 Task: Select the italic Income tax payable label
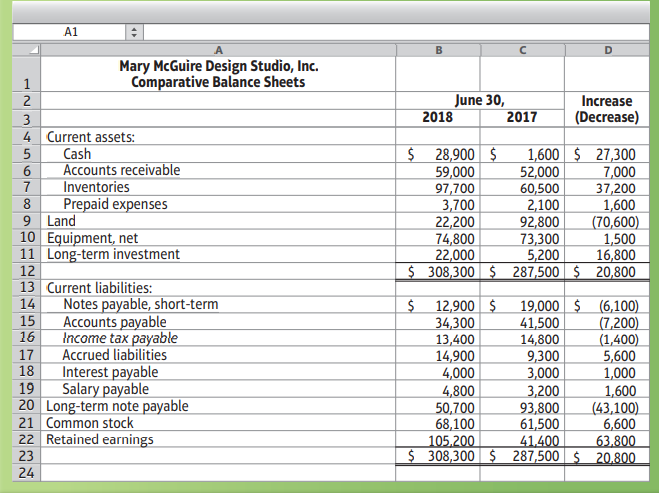coord(120,338)
